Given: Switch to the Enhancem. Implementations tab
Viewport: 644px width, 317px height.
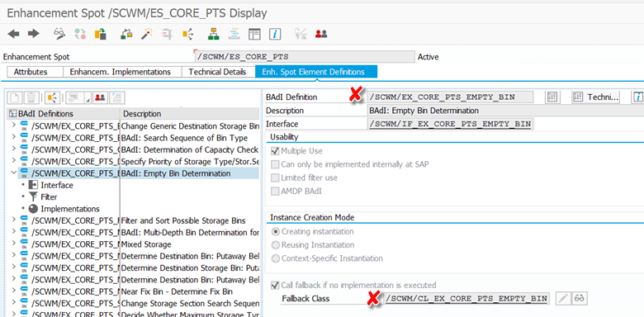Looking at the screenshot, I should 120,72.
